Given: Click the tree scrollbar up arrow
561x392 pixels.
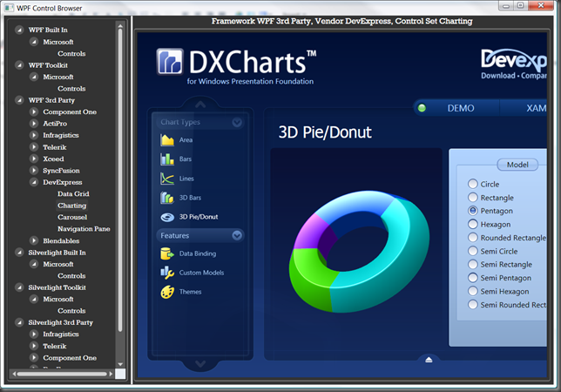Looking at the screenshot, I should pos(120,26).
